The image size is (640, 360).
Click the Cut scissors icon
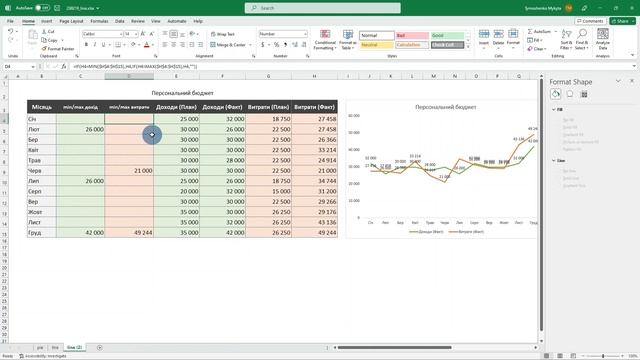(x=44, y=31)
